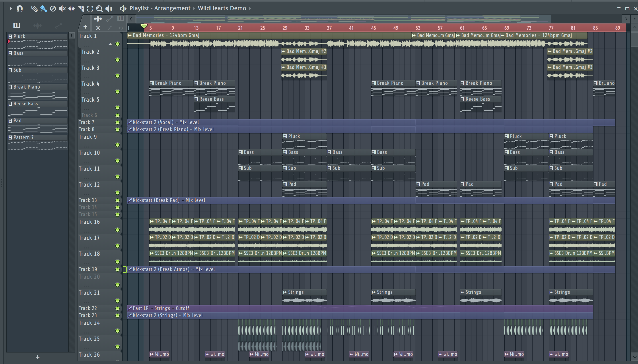The width and height of the screenshot is (638, 364).
Task: Expand the arrow after WildHearts Demo
Action: (250, 8)
